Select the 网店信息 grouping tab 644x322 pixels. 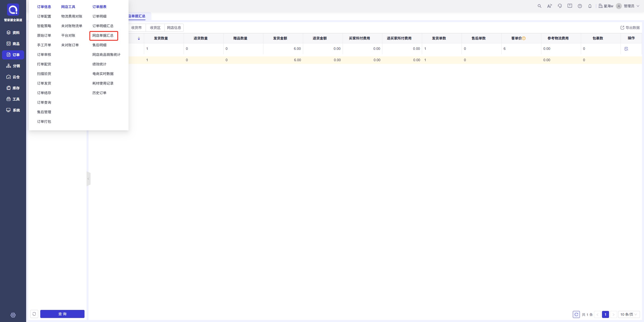[x=174, y=28]
